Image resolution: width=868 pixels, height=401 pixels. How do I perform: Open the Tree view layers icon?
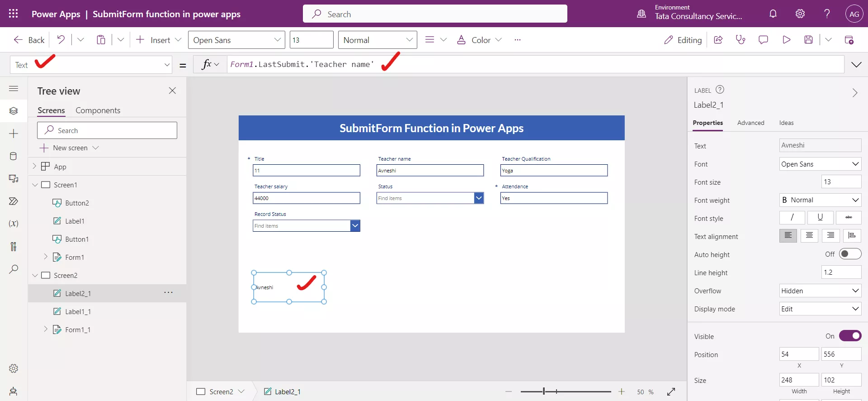pyautogui.click(x=14, y=111)
